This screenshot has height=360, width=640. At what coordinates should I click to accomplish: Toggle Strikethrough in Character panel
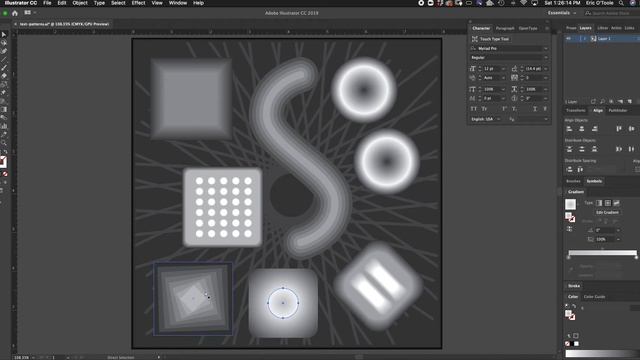tap(545, 109)
